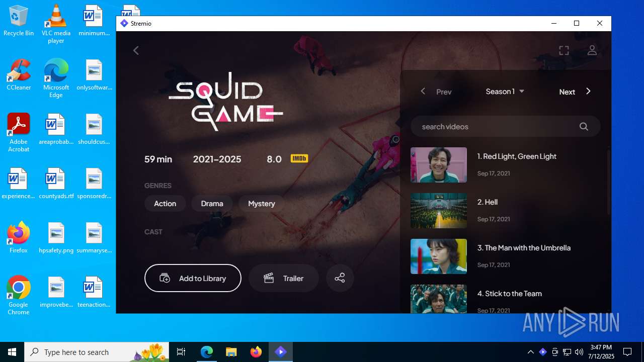Select the hpsafety.png desktop file
Image resolution: width=644 pixels, height=362 pixels.
click(x=56, y=238)
